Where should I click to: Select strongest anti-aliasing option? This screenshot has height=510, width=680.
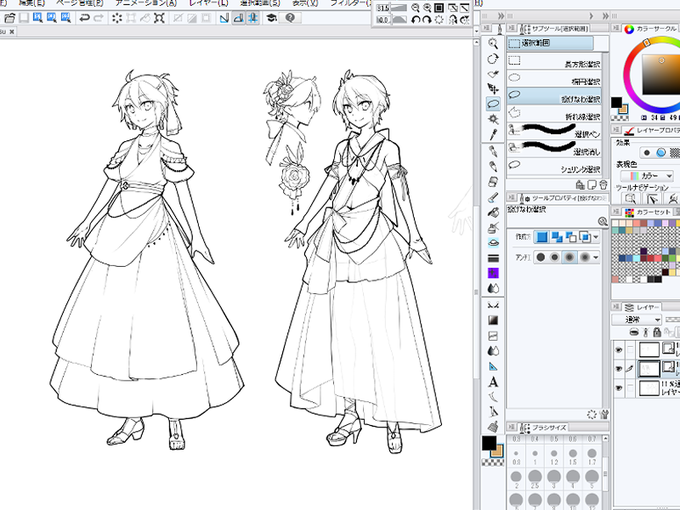pos(585,257)
